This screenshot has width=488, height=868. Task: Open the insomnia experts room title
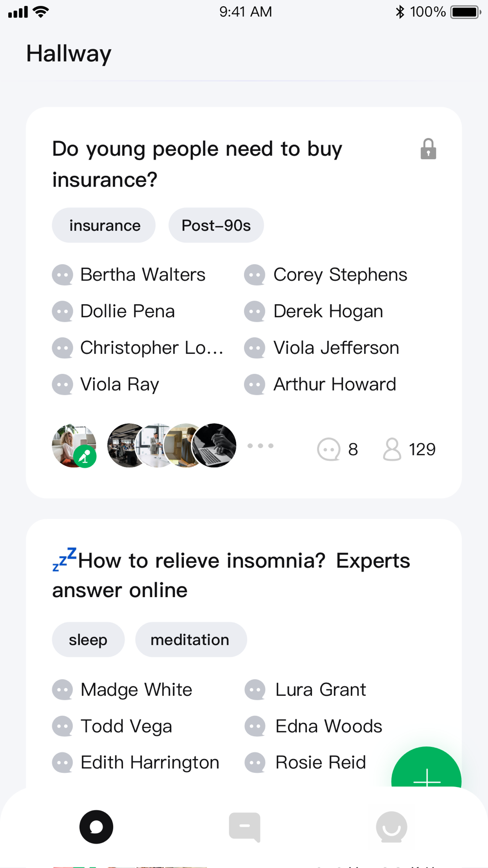tap(231, 574)
